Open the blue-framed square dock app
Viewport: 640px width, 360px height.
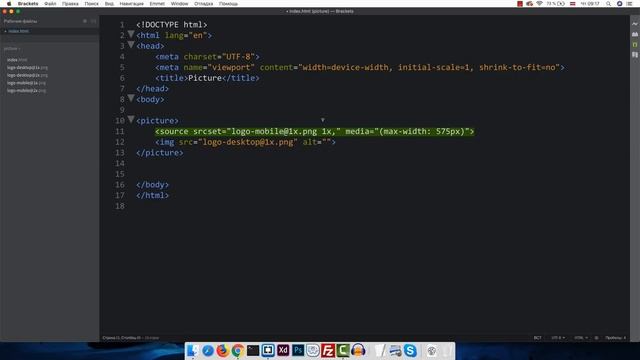(x=268, y=351)
